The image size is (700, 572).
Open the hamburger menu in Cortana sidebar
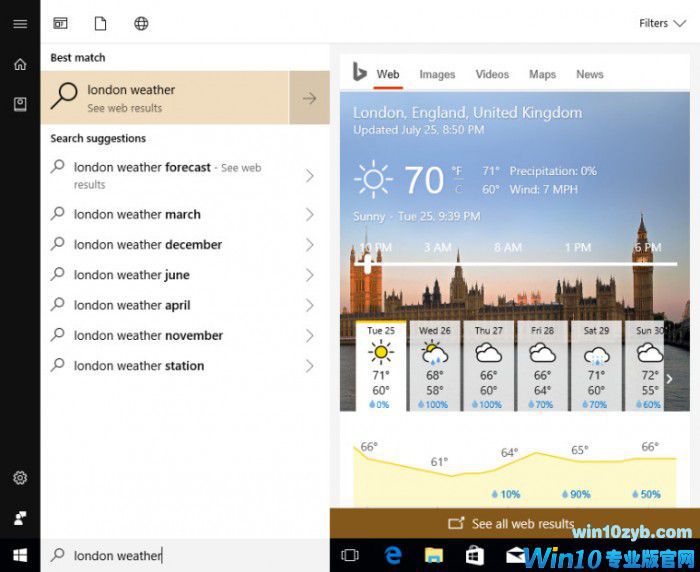[20, 23]
